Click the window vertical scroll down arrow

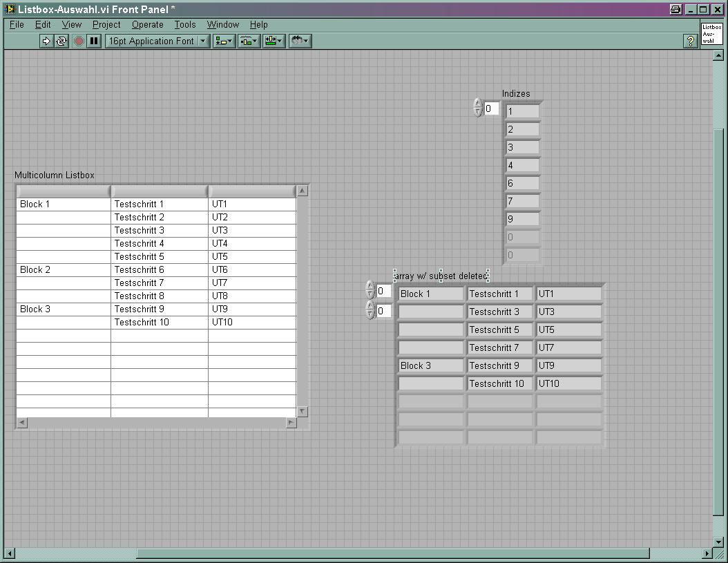point(718,542)
